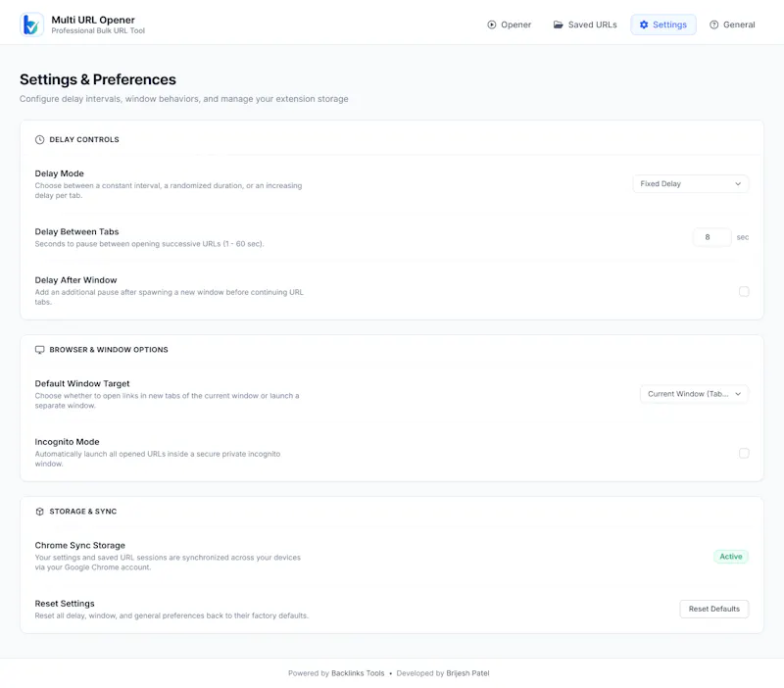The width and height of the screenshot is (784, 688).
Task: Click the DELAY CONTROLS section header text
Action: [84, 139]
